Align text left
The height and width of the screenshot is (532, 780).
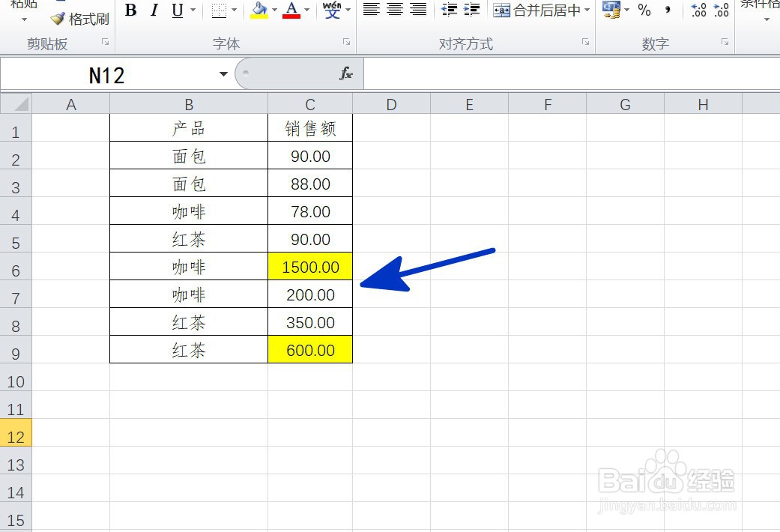coord(371,10)
